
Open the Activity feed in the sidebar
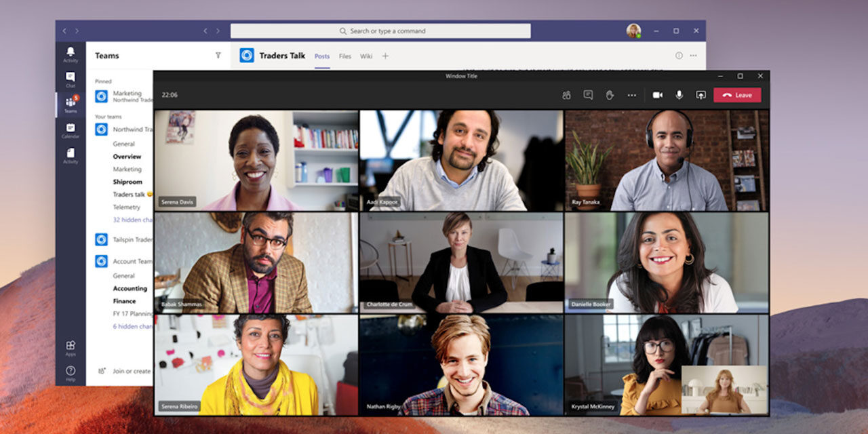coord(70,52)
